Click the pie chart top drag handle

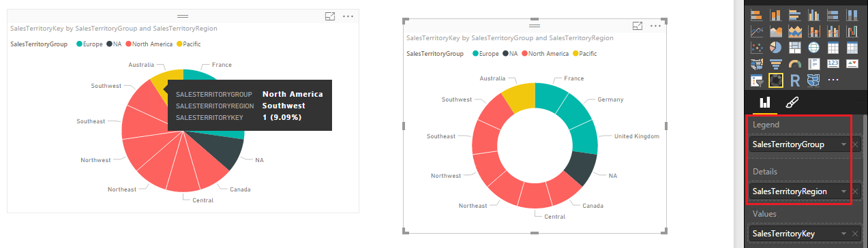(183, 16)
